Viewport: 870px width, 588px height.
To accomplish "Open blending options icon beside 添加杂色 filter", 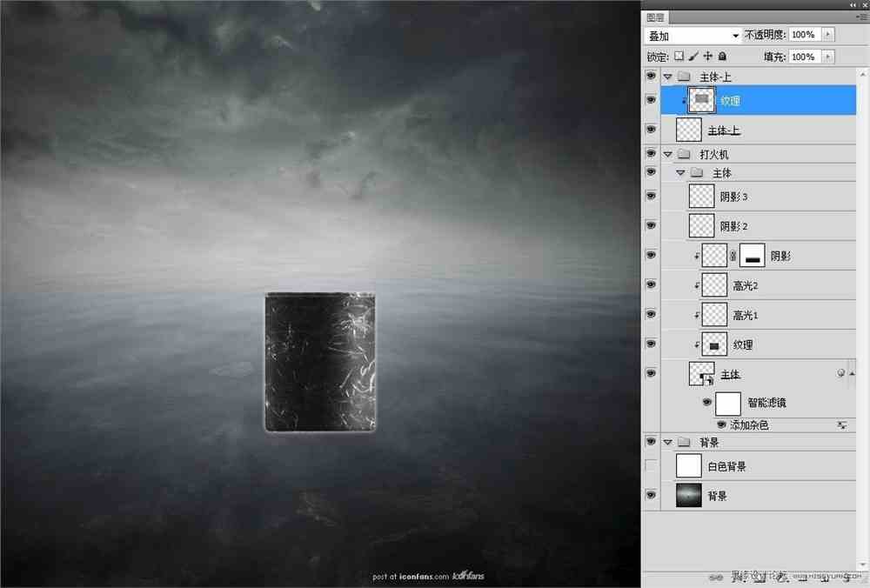I will tap(841, 424).
